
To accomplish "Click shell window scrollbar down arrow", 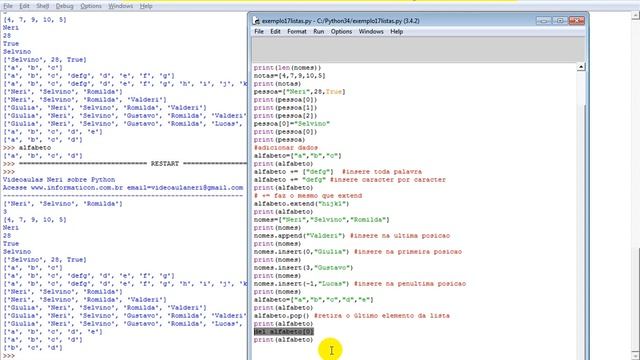I will coord(636,356).
